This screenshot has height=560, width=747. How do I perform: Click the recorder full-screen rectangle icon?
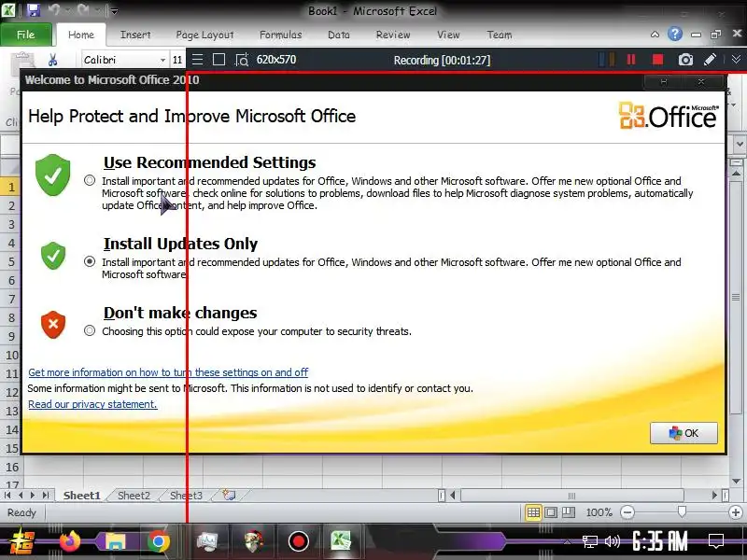click(218, 60)
